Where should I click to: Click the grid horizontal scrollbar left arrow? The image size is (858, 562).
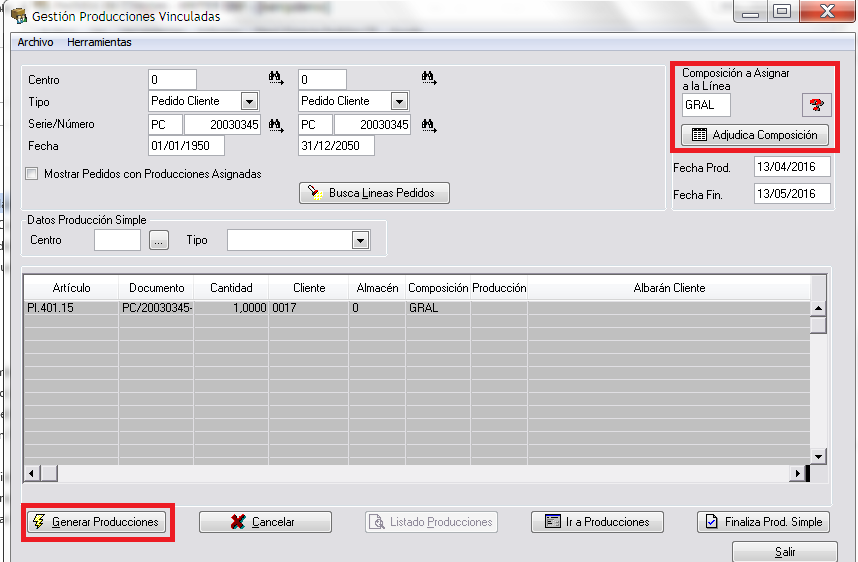(32, 473)
